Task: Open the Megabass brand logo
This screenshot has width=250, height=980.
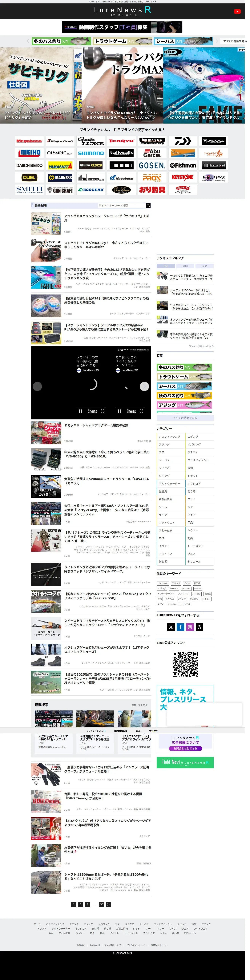Action: click(x=29, y=141)
